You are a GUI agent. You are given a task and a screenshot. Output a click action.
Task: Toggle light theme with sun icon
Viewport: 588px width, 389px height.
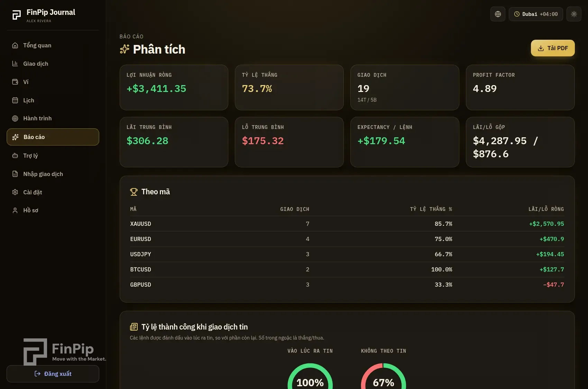pyautogui.click(x=574, y=14)
